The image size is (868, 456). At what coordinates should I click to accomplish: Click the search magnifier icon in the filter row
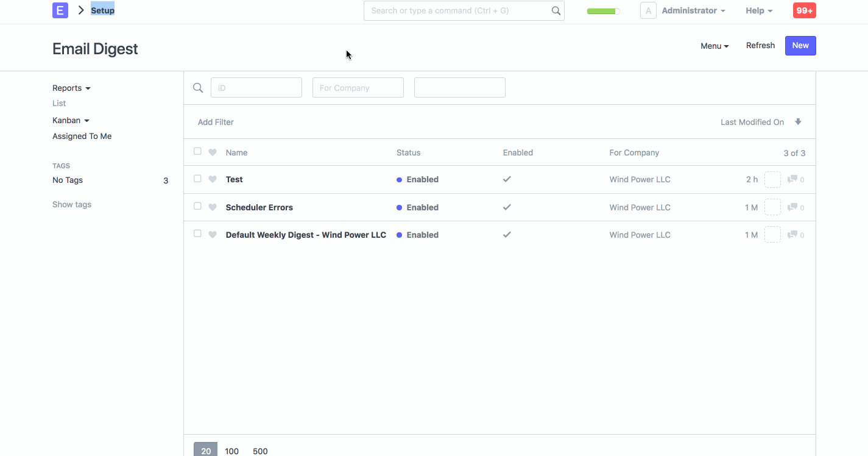coord(198,87)
